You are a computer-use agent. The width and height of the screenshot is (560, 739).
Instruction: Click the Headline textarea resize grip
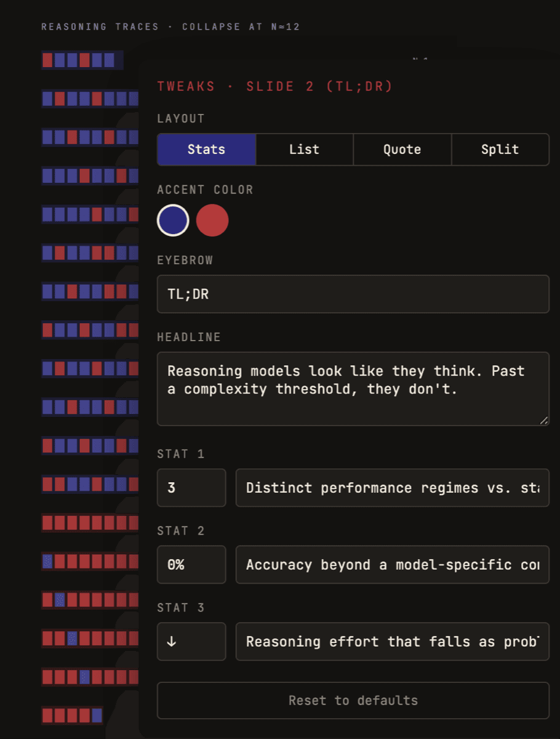click(x=544, y=421)
